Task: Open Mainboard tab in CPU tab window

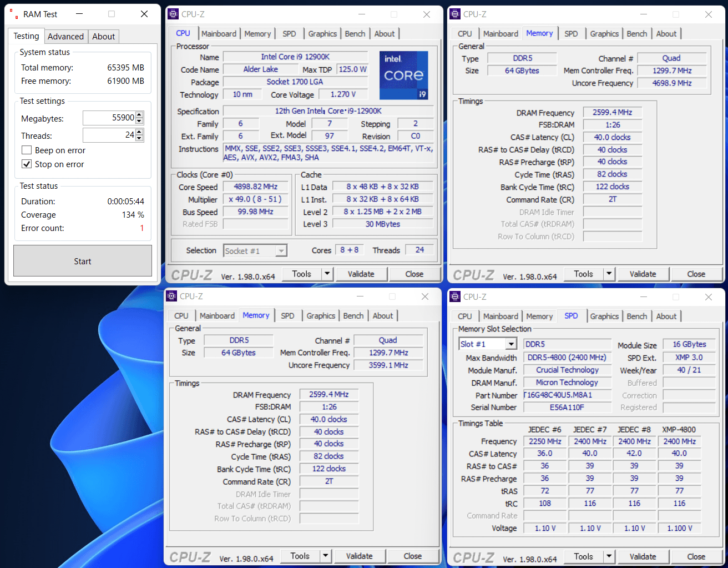Action: pos(219,34)
